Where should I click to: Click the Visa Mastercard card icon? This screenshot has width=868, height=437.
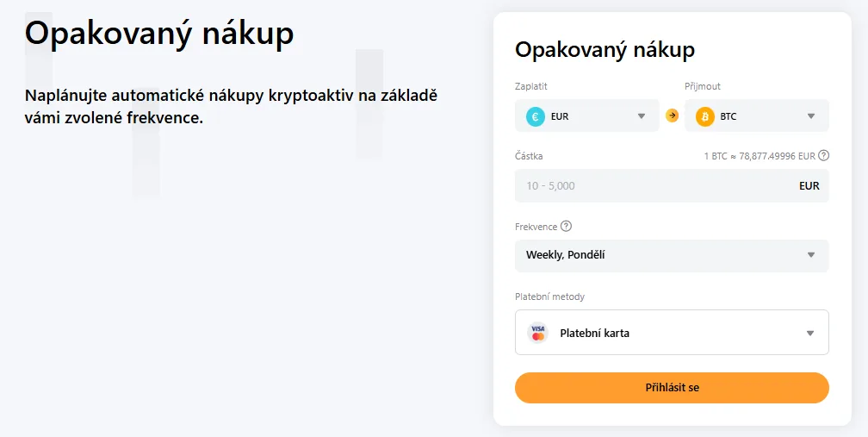(x=537, y=333)
